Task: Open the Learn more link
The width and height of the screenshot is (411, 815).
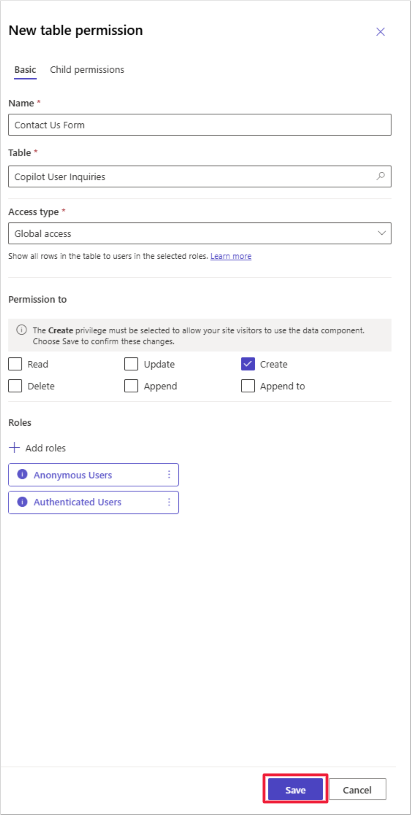Action: (x=231, y=256)
